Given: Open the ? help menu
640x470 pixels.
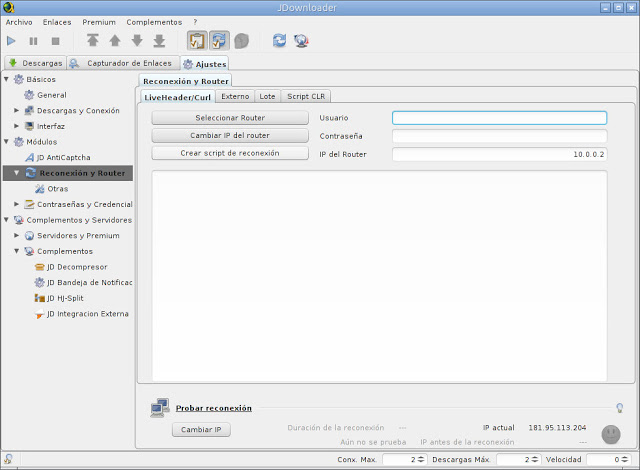Looking at the screenshot, I should (195, 22).
